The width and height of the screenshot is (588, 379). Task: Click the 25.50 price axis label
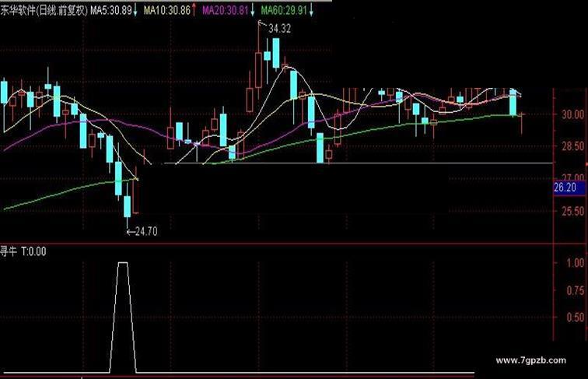tap(572, 211)
